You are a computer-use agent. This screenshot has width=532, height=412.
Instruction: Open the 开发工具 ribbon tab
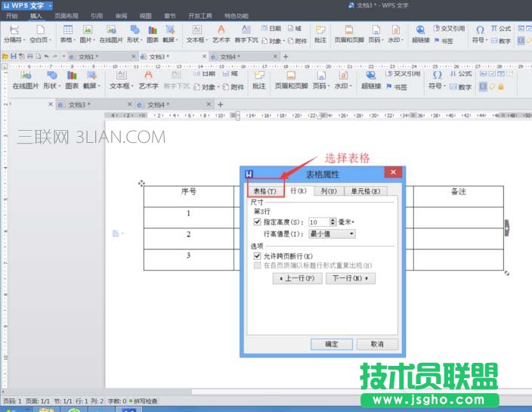click(200, 16)
